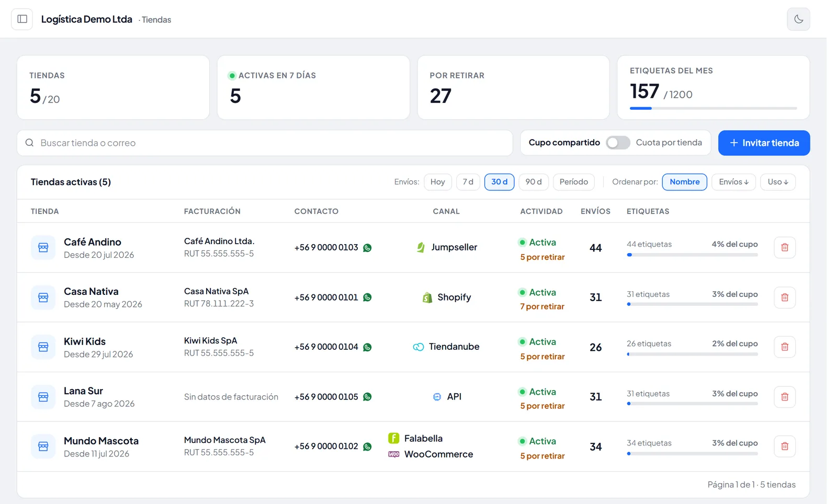Sort stores by Nombre
The width and height of the screenshot is (837, 504).
coord(685,182)
